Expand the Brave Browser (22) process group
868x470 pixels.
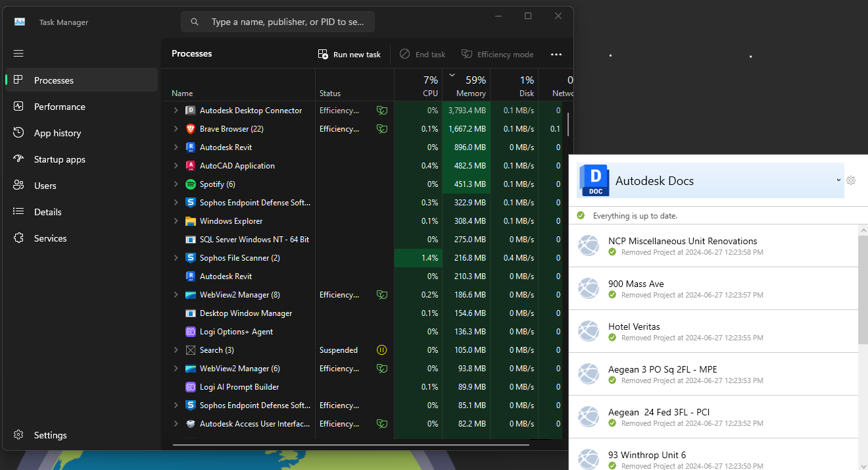coord(176,129)
